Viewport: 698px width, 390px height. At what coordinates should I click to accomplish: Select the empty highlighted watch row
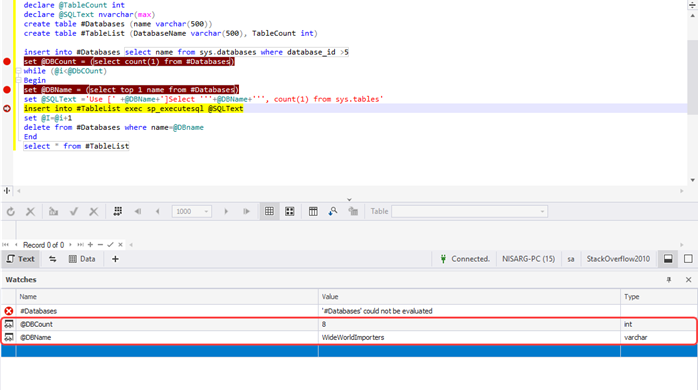[349, 351]
